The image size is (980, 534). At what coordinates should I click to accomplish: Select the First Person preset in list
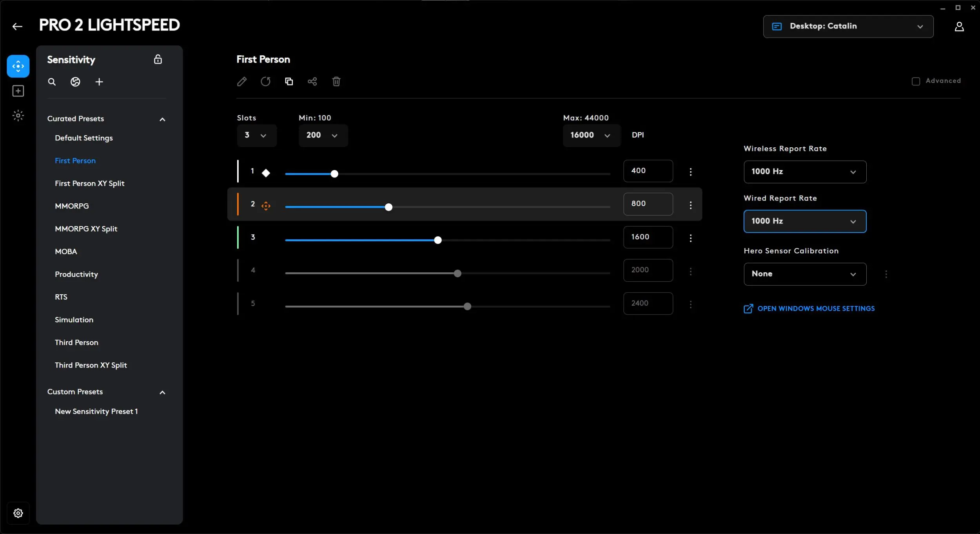[75, 161]
